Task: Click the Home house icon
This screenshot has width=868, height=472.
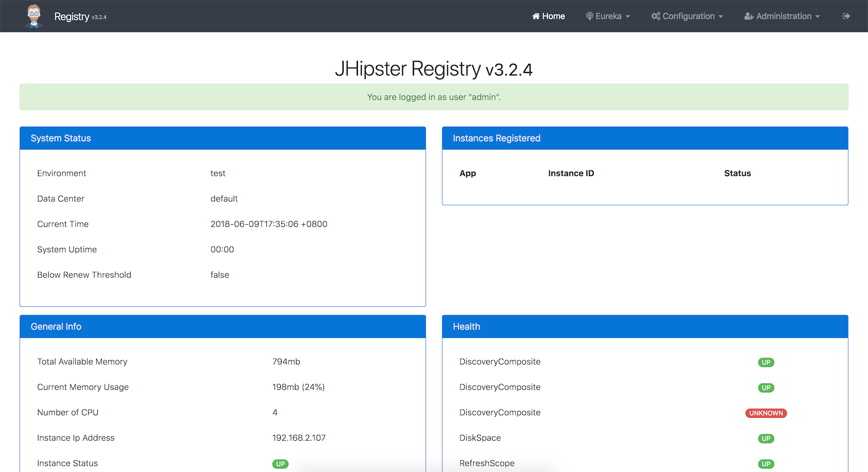Action: coord(536,16)
